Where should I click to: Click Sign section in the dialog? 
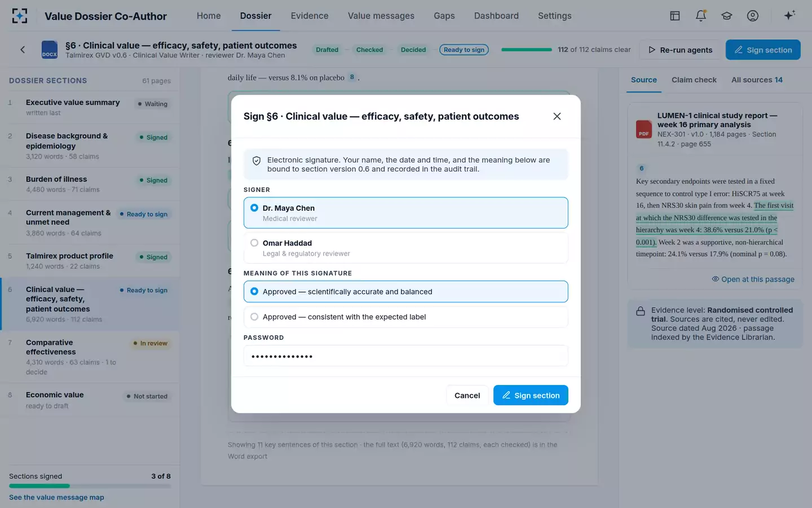point(531,395)
